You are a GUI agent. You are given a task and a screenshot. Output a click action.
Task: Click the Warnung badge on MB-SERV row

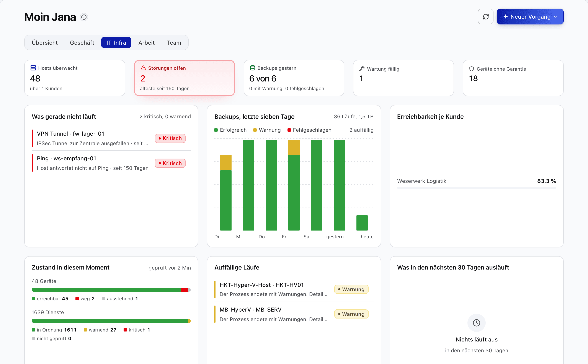pyautogui.click(x=351, y=314)
